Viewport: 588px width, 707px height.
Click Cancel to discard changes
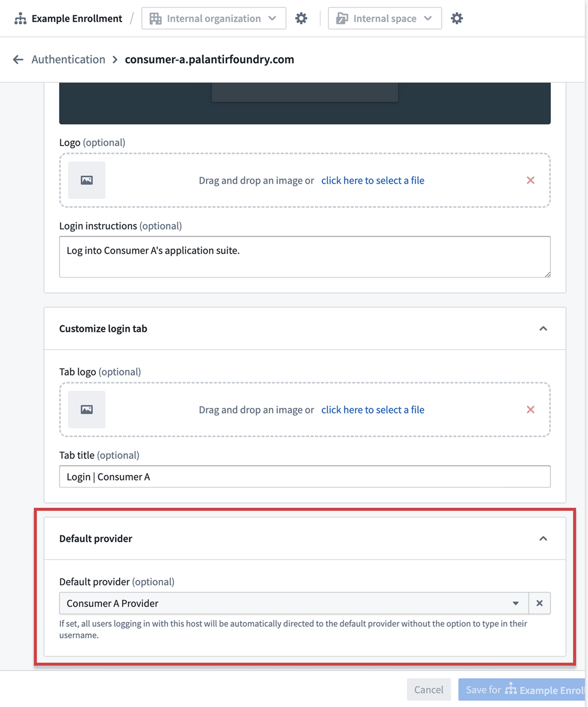click(x=429, y=690)
